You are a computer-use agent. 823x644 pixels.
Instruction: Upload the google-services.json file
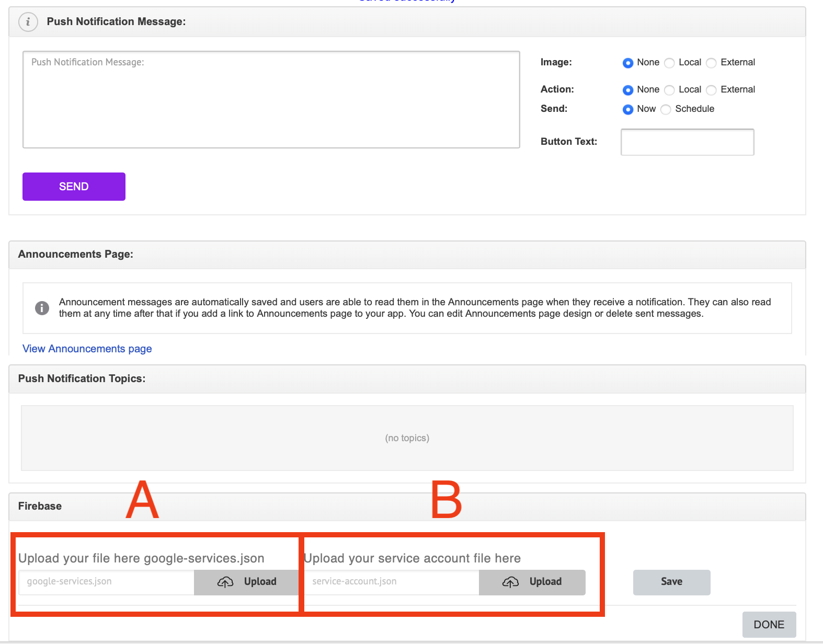click(246, 582)
